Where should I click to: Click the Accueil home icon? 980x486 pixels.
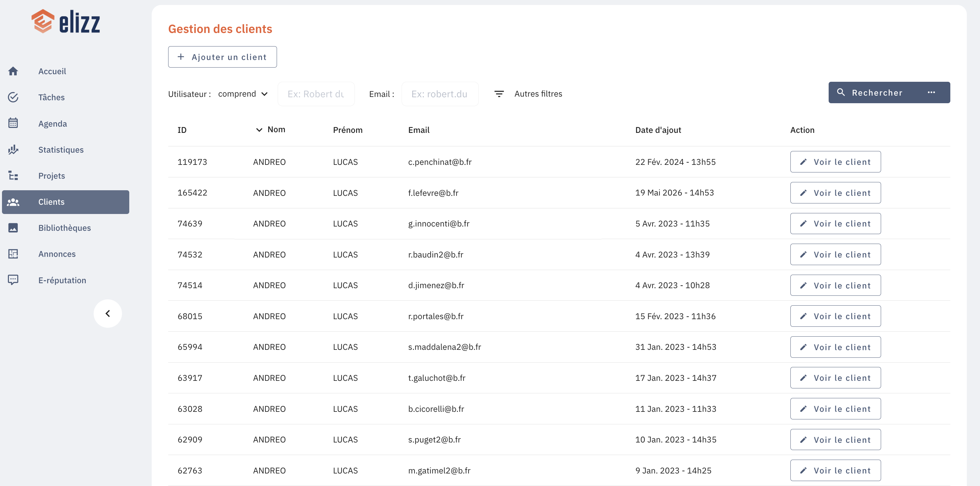pyautogui.click(x=13, y=71)
